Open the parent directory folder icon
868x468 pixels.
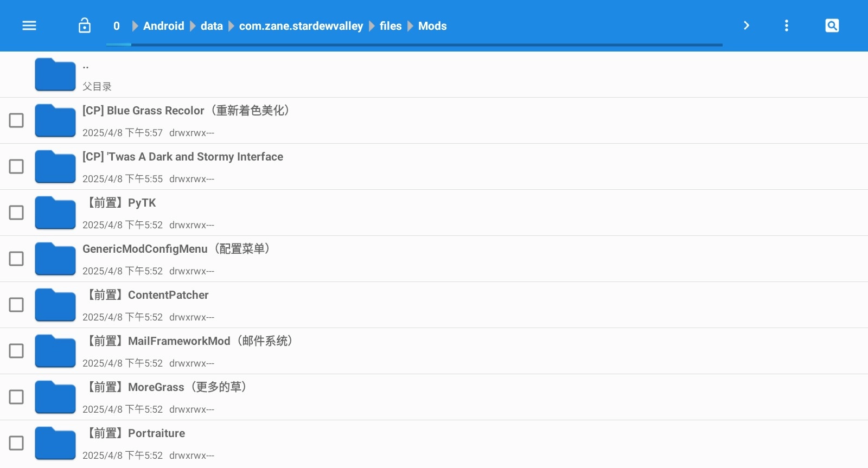pos(55,74)
